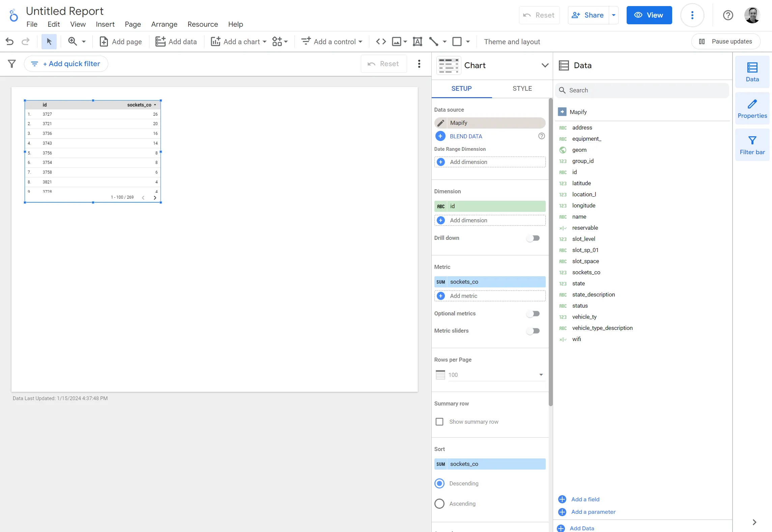Enable Metric sliders toggle
Image resolution: width=772 pixels, height=532 pixels.
pyautogui.click(x=533, y=331)
